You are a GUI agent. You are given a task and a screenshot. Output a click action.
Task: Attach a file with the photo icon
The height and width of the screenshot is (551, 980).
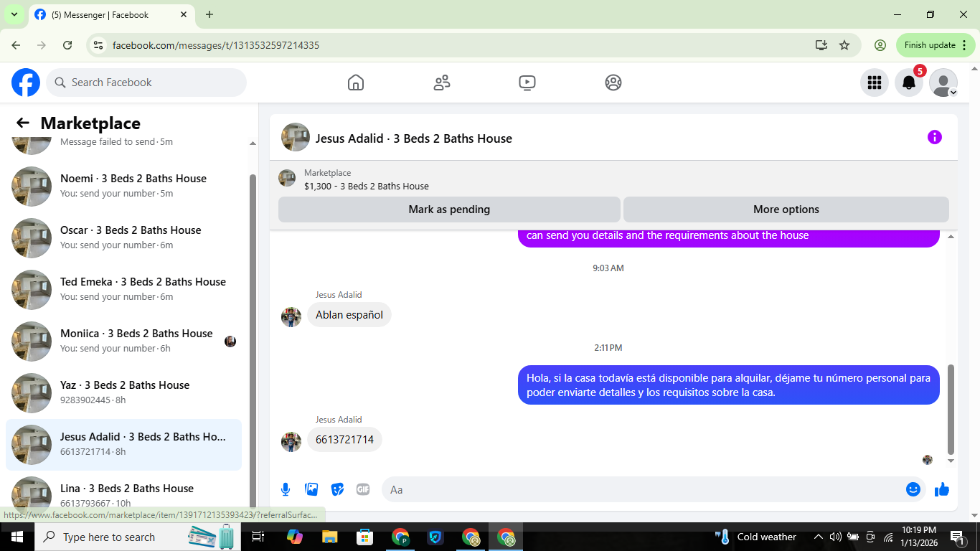311,489
